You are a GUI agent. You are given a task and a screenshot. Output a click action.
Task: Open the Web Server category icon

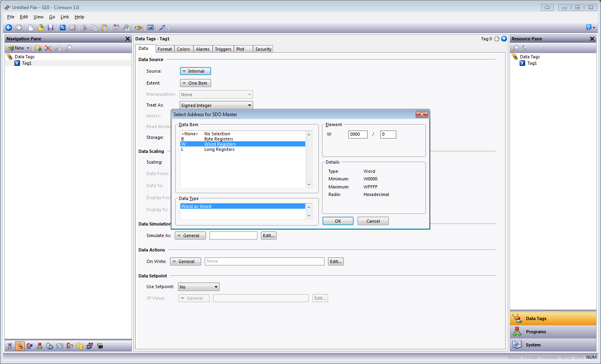pyautogui.click(x=49, y=346)
